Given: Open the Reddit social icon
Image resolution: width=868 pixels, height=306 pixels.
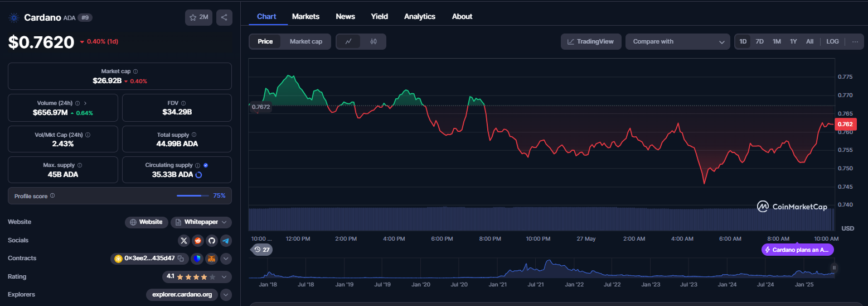Looking at the screenshot, I should click(x=198, y=241).
